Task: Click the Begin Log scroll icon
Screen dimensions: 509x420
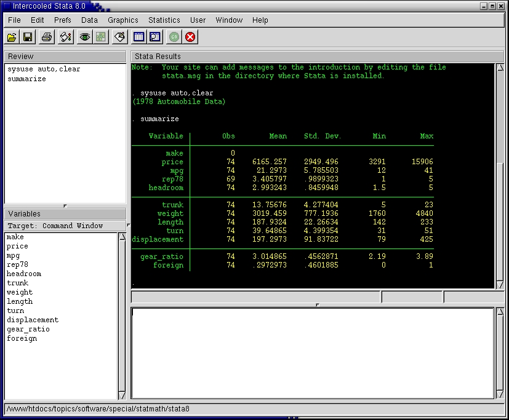Action: point(66,37)
